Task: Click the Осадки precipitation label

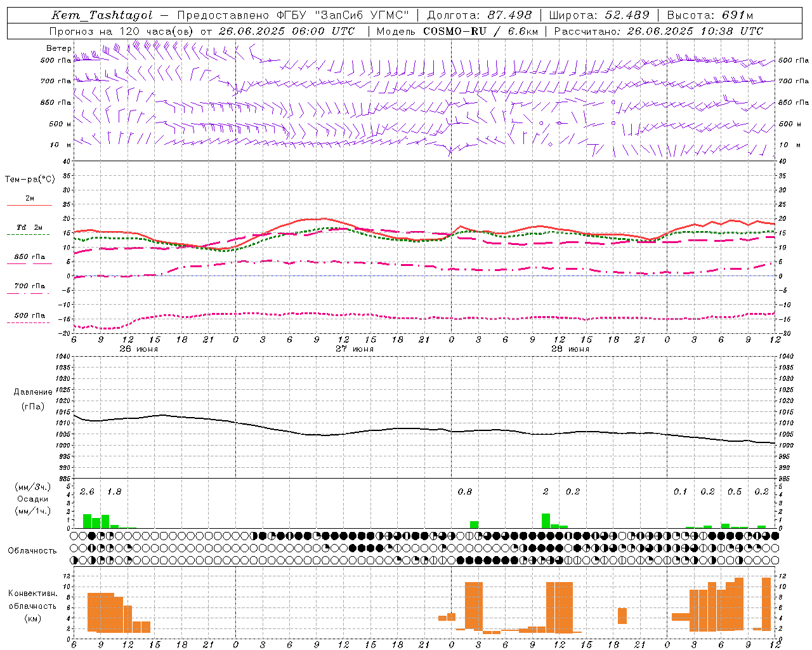Action: 32,499
